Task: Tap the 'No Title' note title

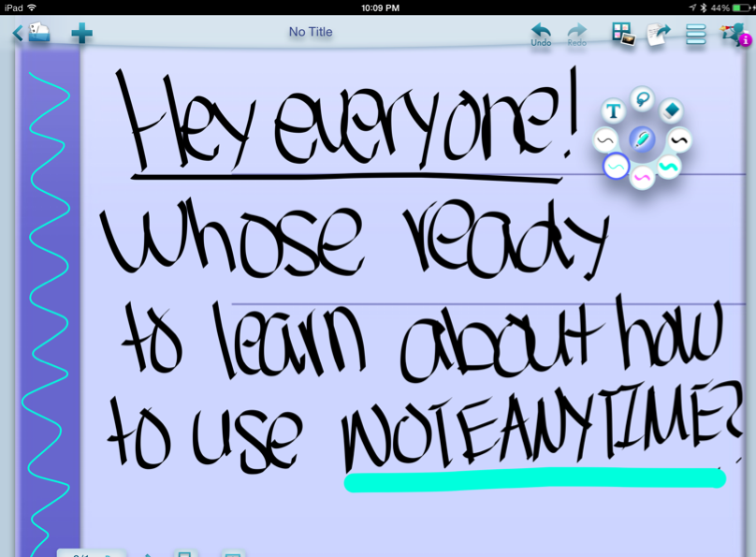Action: (x=311, y=32)
